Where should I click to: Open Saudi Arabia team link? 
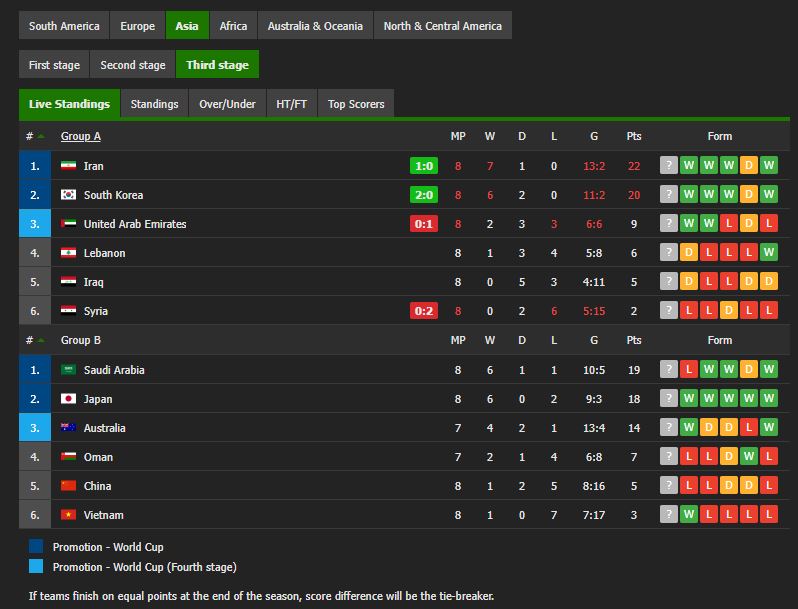(x=114, y=370)
